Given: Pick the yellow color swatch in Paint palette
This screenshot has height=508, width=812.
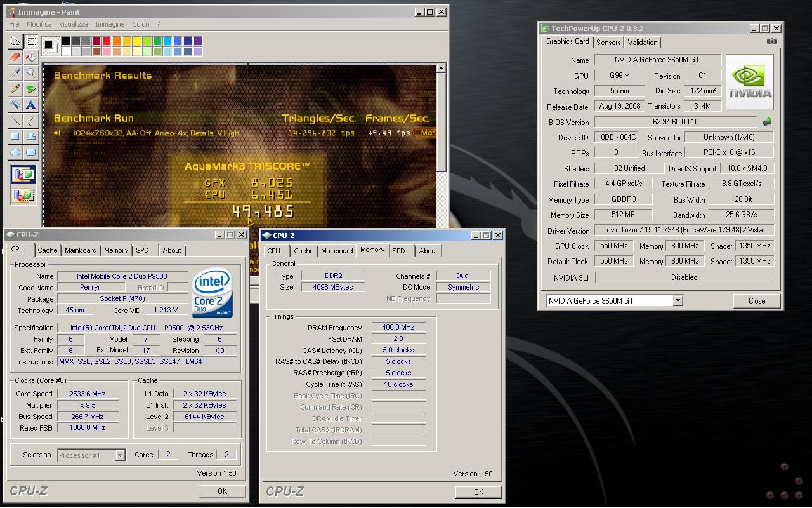Looking at the screenshot, I should tap(137, 41).
